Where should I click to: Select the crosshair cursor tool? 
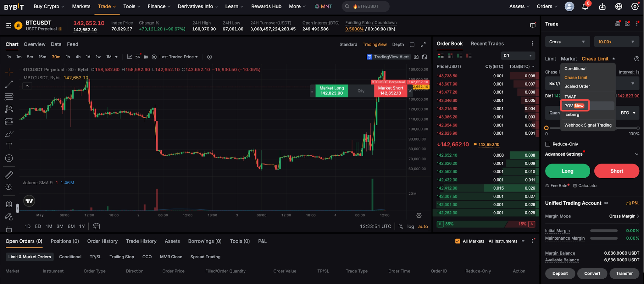9,72
